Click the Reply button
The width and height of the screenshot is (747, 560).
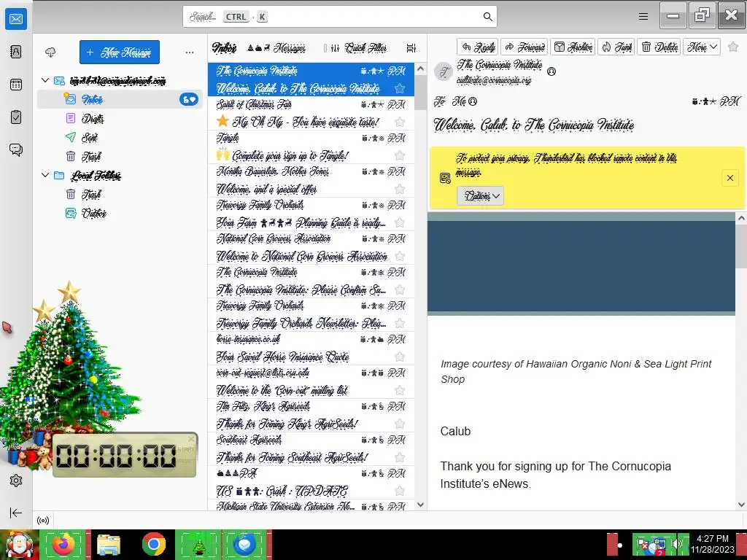(477, 47)
